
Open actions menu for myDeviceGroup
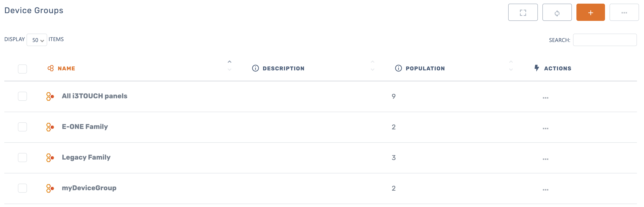tap(545, 190)
